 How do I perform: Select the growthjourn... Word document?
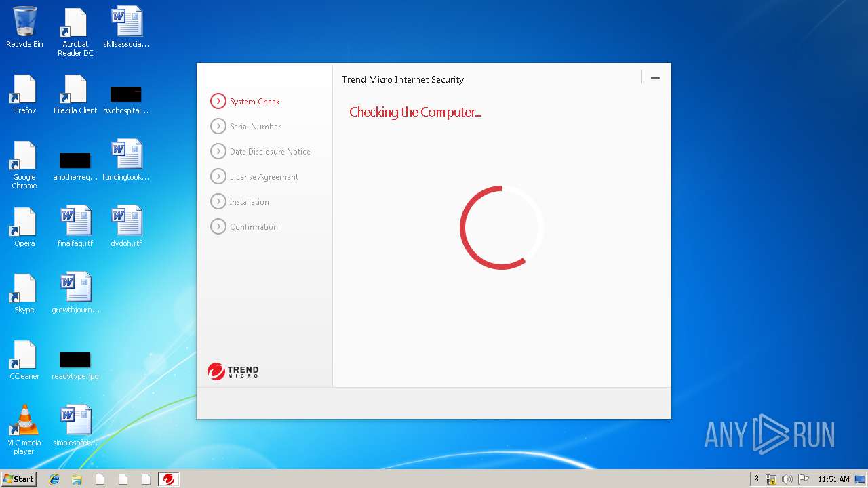coord(75,293)
